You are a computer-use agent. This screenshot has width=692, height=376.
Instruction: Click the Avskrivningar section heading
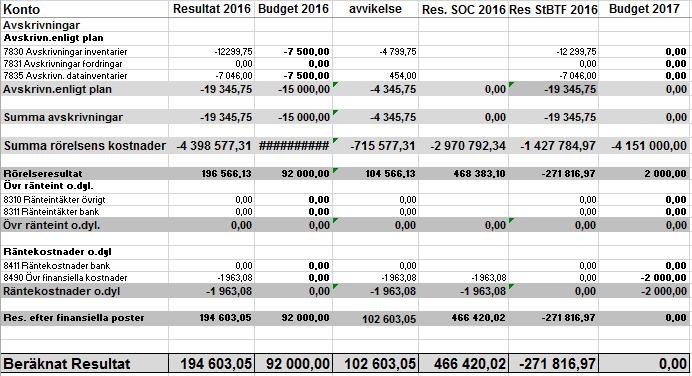(41, 25)
